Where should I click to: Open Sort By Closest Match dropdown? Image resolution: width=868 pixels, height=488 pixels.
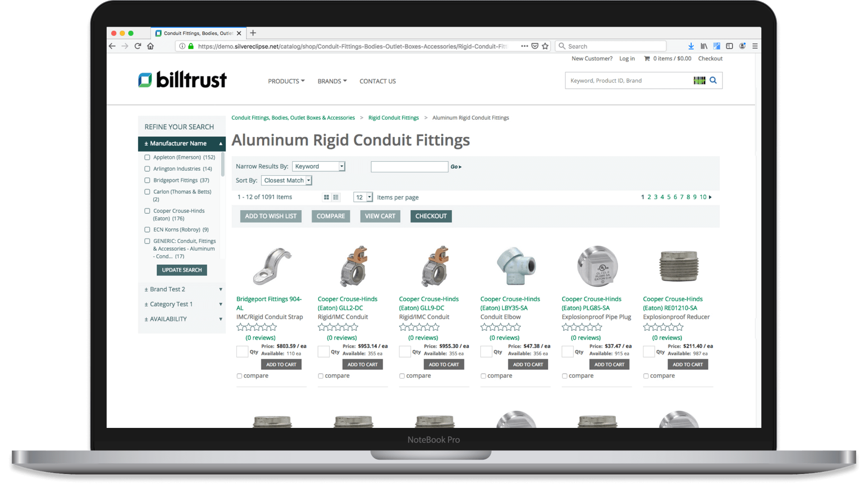coord(287,180)
